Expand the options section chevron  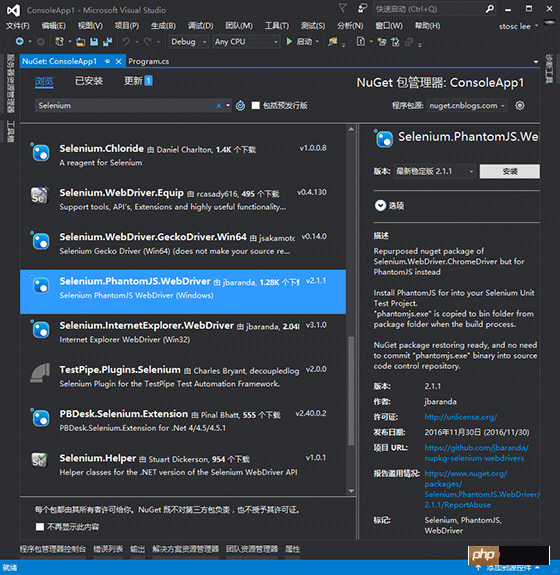(380, 205)
